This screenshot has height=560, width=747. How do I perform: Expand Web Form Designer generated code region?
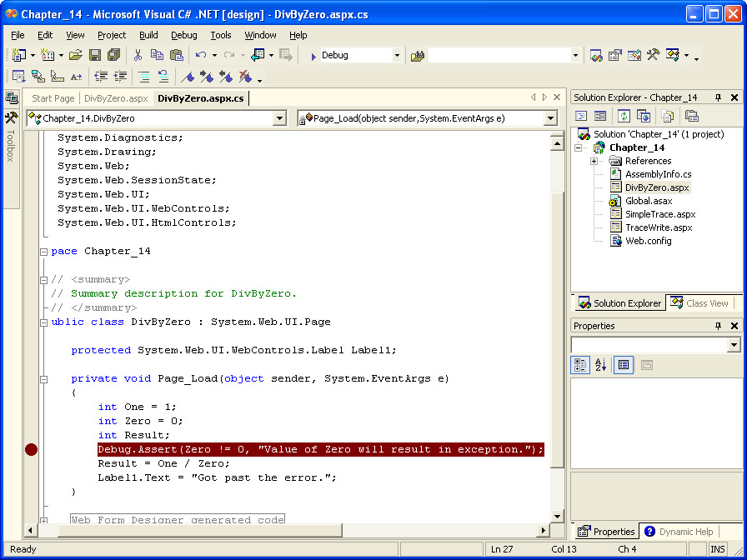click(44, 520)
